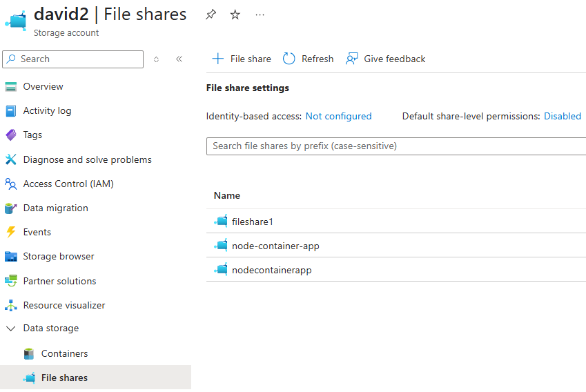
Task: Click the Storage browser folder icon
Action: pyautogui.click(x=11, y=257)
